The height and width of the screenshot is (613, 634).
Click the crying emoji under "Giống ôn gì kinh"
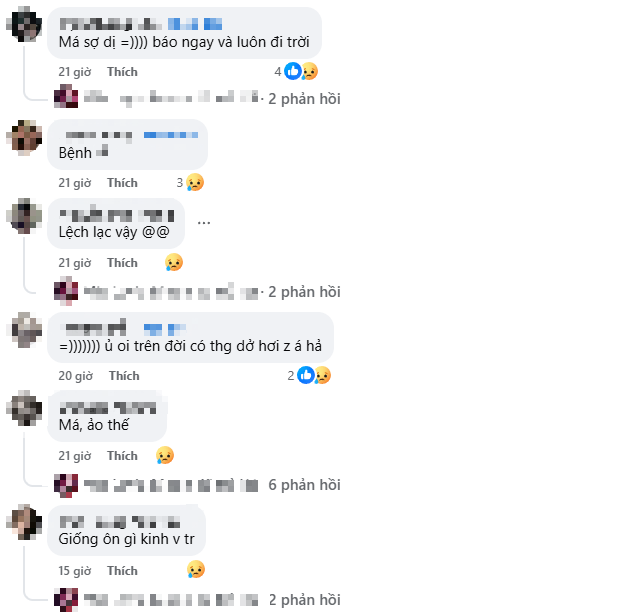click(x=196, y=570)
